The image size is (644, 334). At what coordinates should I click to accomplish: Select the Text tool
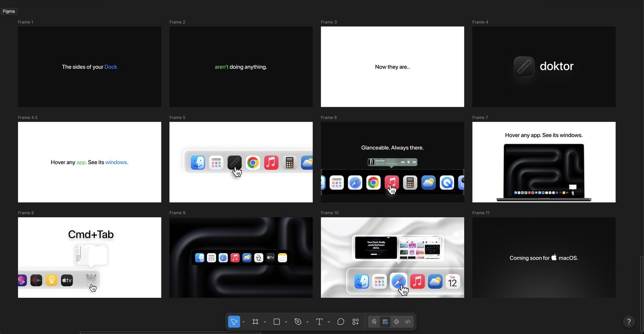click(x=319, y=322)
